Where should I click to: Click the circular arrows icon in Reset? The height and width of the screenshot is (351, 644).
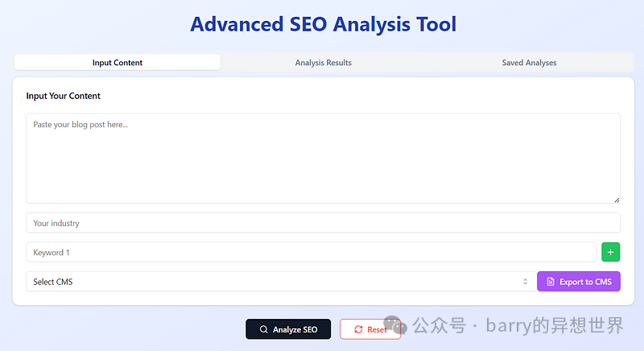point(358,329)
